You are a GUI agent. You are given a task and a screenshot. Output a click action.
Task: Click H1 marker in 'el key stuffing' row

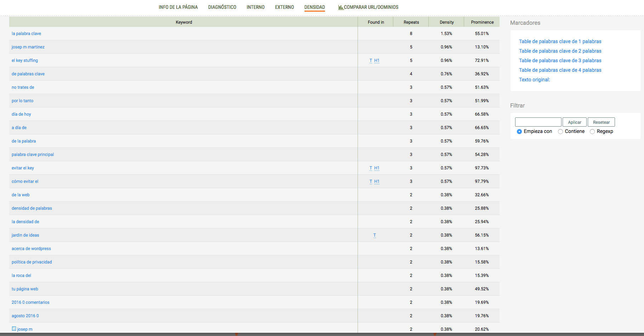377,60
